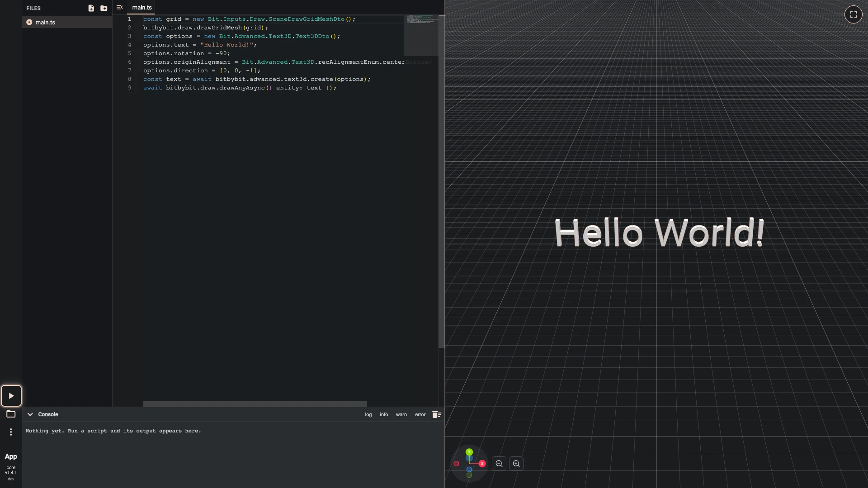Click the options.rotation = -90 line

(187, 53)
